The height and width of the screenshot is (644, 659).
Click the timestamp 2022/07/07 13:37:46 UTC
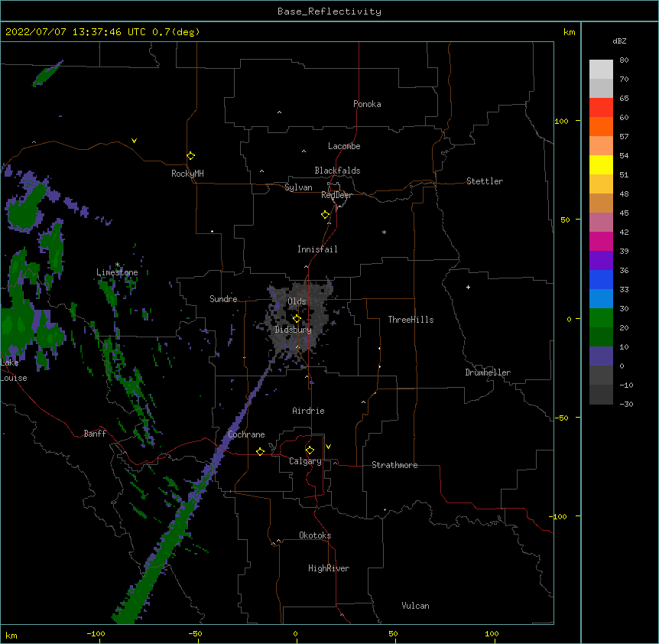pyautogui.click(x=75, y=32)
